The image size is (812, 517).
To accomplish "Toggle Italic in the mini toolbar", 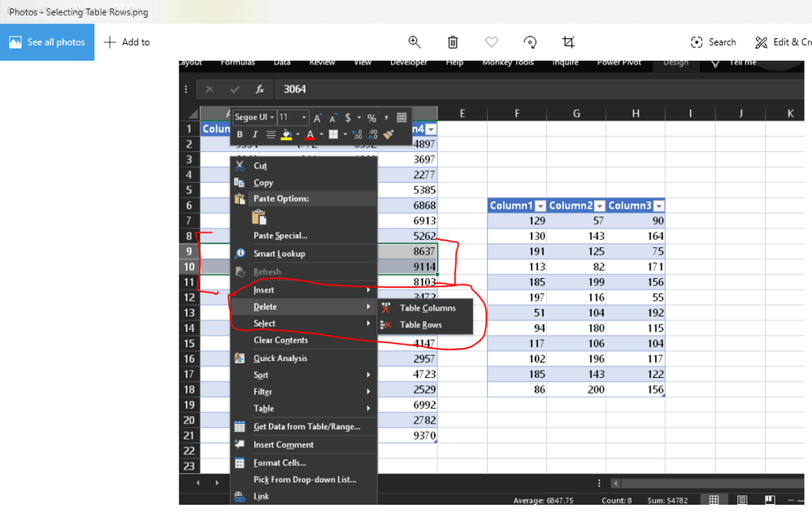I will [254, 135].
